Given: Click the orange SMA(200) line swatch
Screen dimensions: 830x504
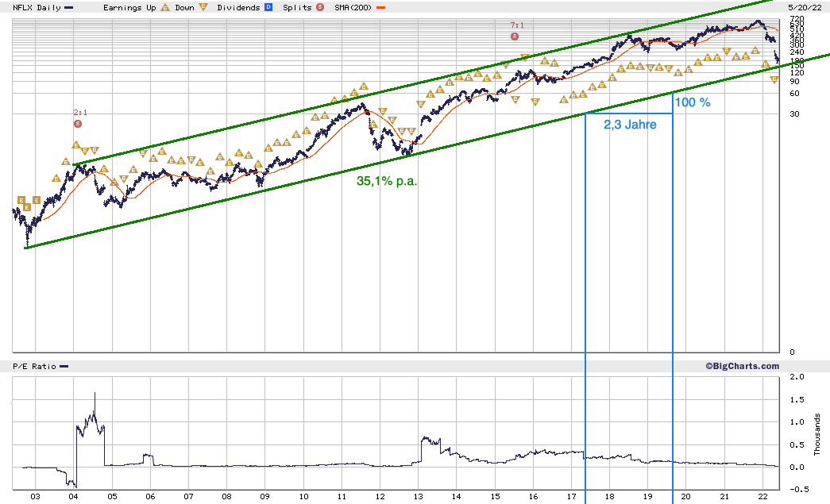Looking at the screenshot, I should (380, 8).
